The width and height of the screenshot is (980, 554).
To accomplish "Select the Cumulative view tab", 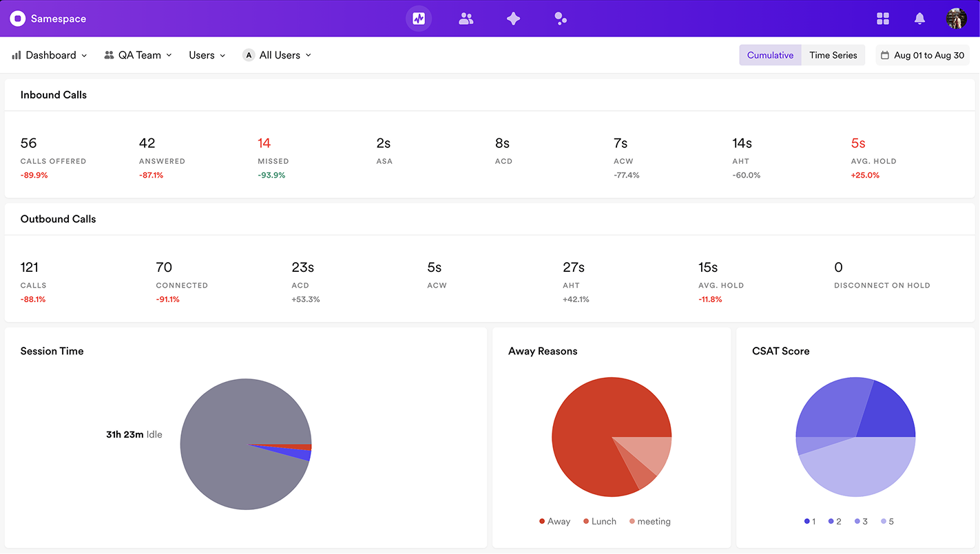I will click(x=770, y=55).
